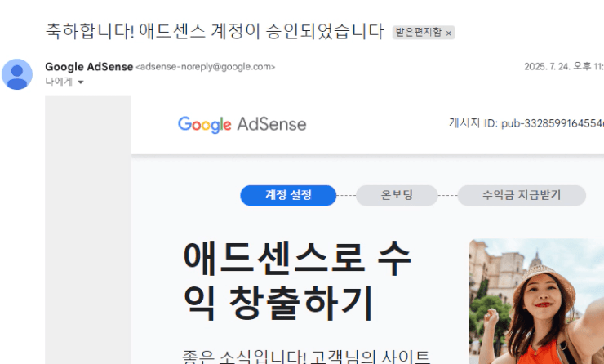Screen dimensions: 604x364
Task: Click the 좋은 소식입니다 paragraph text
Action: pos(306,357)
